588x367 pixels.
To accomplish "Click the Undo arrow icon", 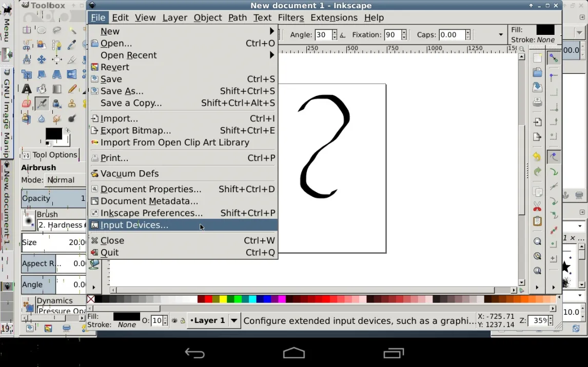I will [x=537, y=157].
